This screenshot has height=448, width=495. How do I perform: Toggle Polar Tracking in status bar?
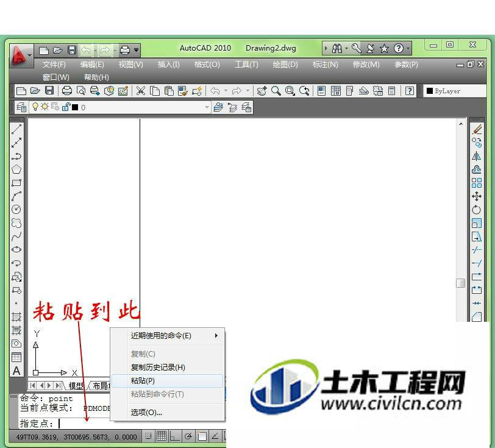click(x=188, y=436)
